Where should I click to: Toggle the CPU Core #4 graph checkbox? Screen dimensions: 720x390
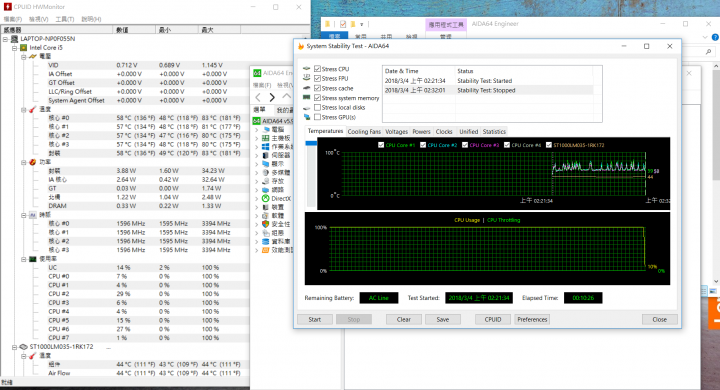coord(507,145)
